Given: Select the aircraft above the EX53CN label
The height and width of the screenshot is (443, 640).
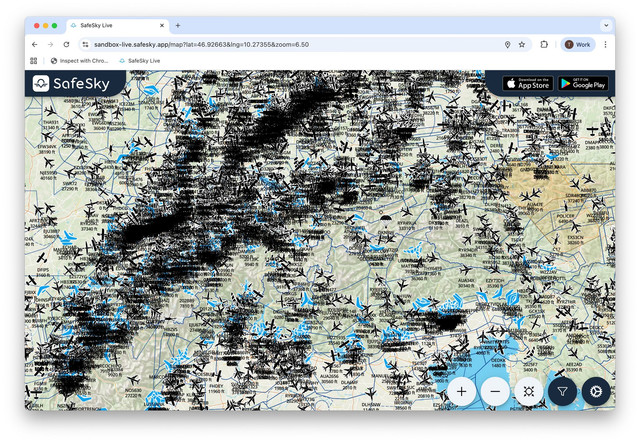Looking at the screenshot, I should pyautogui.click(x=575, y=227).
